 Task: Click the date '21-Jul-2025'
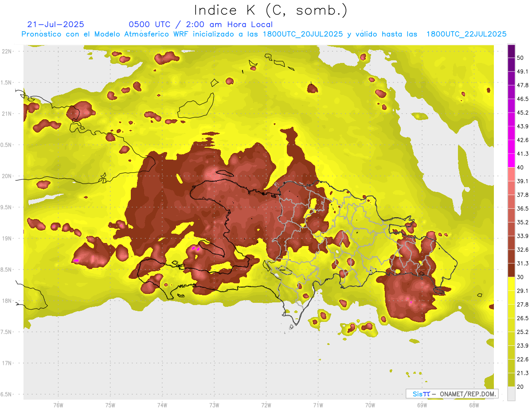55,24
